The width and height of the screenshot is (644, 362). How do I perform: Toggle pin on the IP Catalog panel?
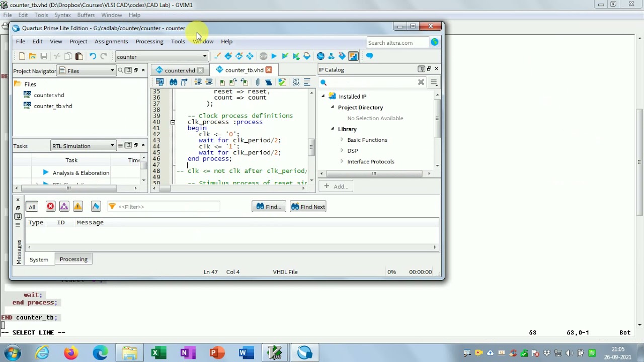[421, 69]
